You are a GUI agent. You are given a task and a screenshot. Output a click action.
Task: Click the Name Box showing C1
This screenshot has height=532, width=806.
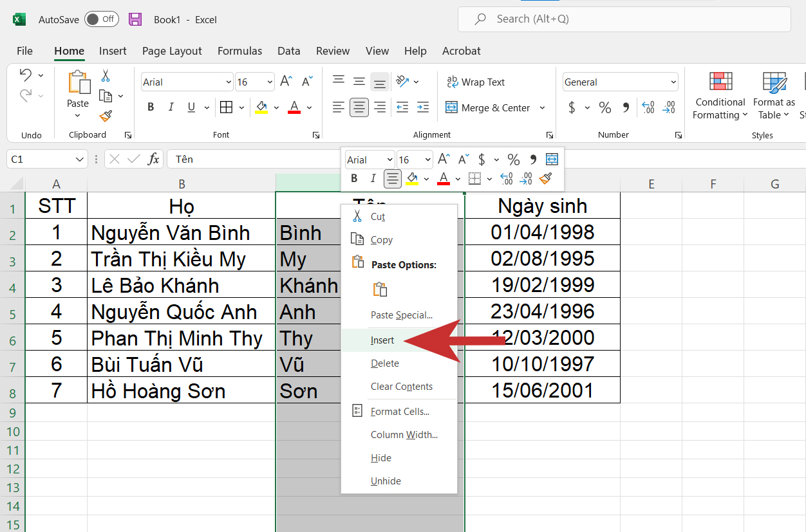(x=46, y=159)
